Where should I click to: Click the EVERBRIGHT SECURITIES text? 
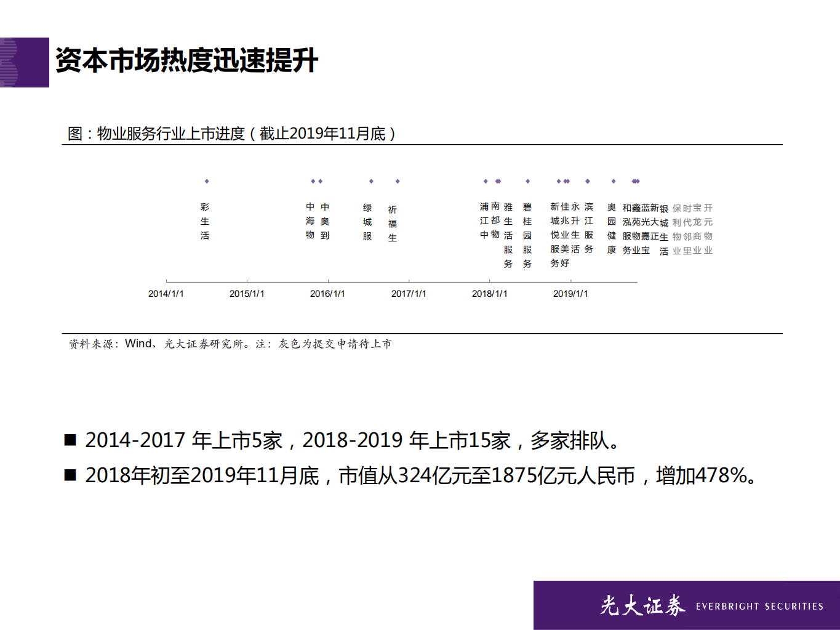click(759, 605)
